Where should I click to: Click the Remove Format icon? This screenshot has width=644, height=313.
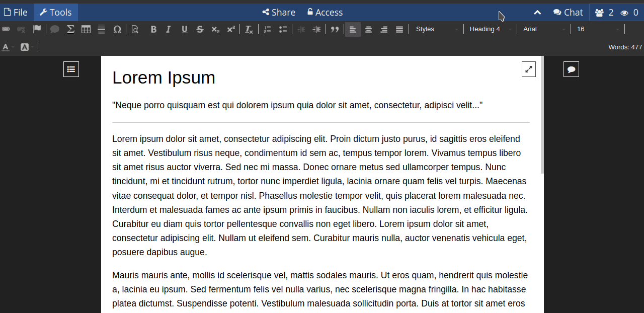(249, 29)
